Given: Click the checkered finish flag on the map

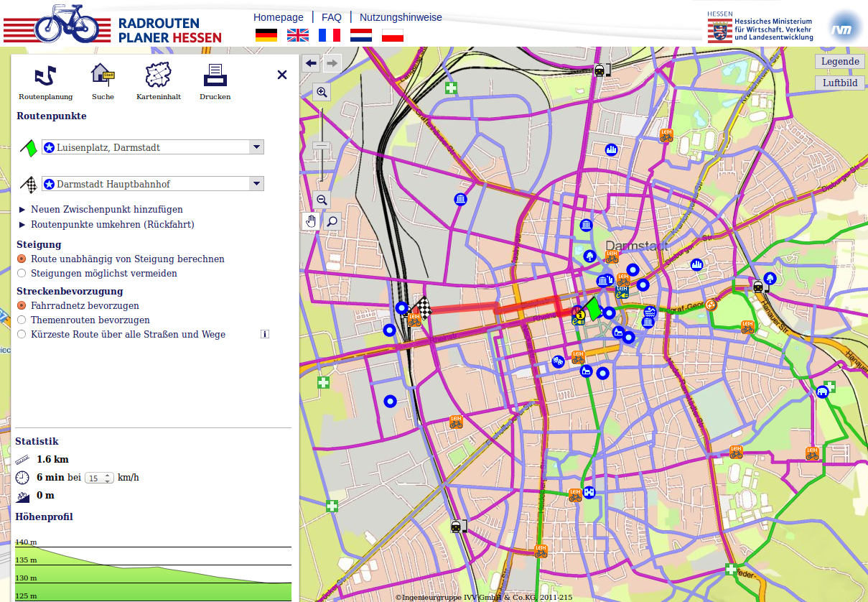Looking at the screenshot, I should pos(421,307).
